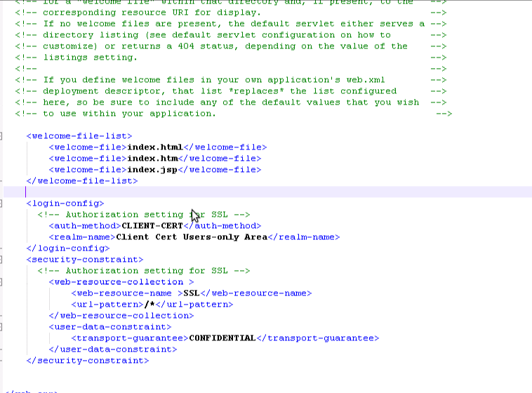This screenshot has height=393, width=532.
Task: Click the 'Client Cert Users-only Area' realm name
Action: click(192, 237)
